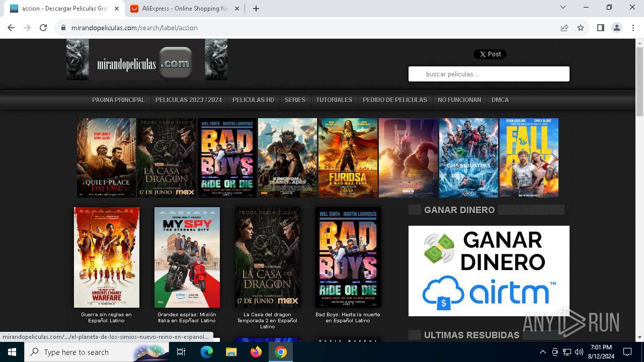Click the Type here to search box

(96, 352)
